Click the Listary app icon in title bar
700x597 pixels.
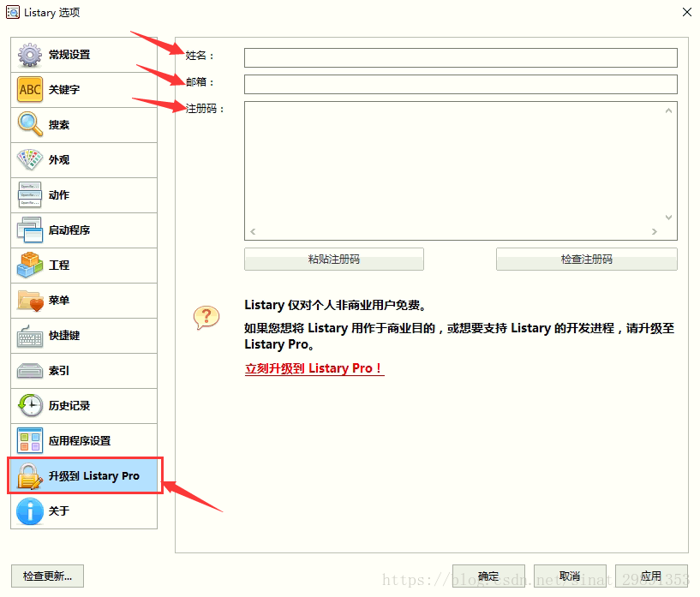coord(13,12)
